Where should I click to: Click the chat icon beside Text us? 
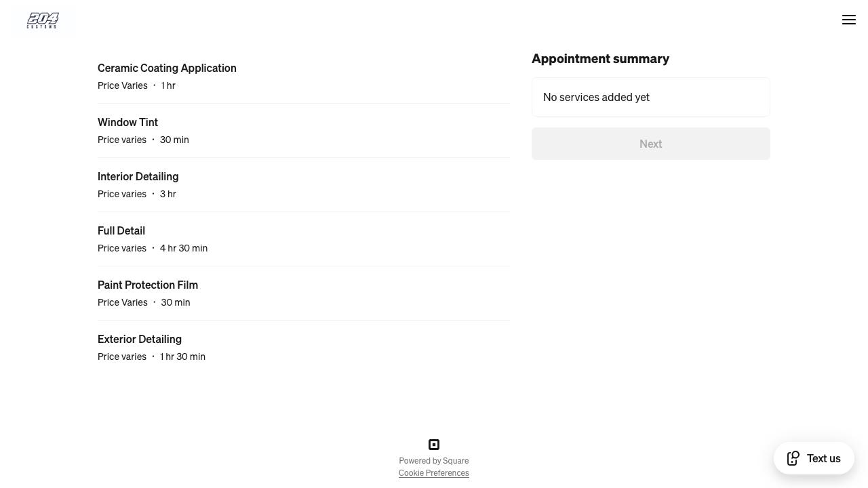click(x=793, y=458)
